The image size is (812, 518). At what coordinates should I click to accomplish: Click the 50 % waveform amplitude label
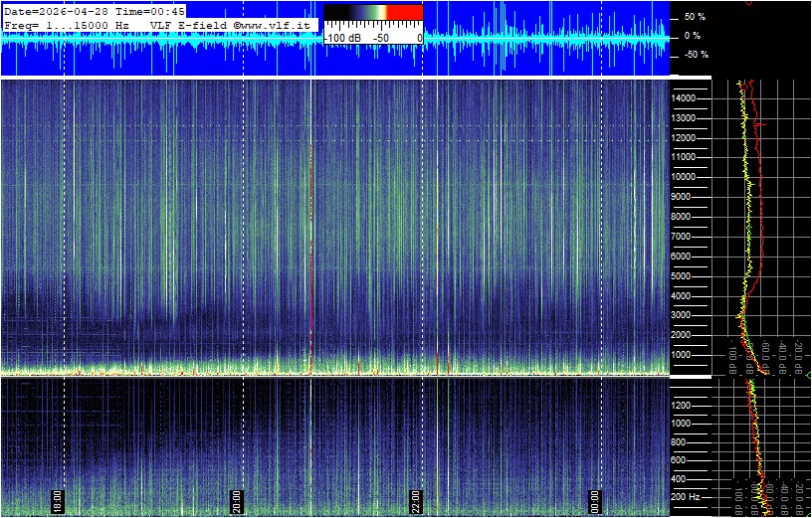695,17
